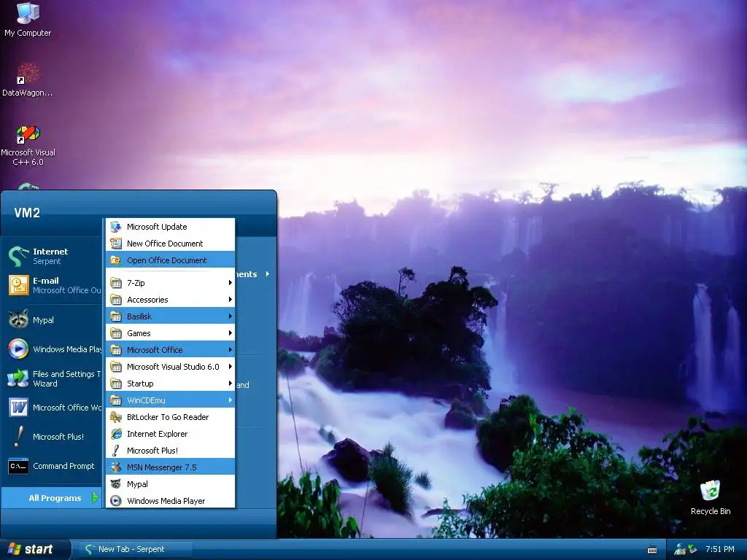The height and width of the screenshot is (560, 747).
Task: Click the Files and Settings Transfer Wizard icon
Action: 18,378
